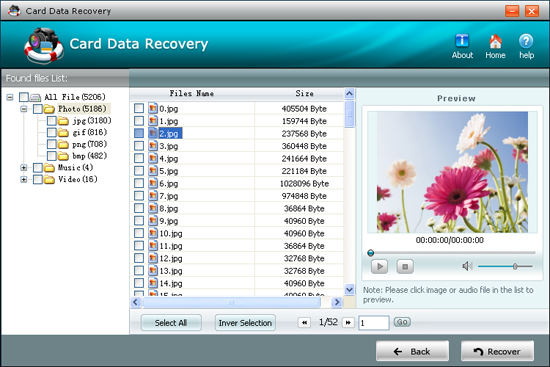
Task: Go to the next page arrow
Action: (348, 322)
